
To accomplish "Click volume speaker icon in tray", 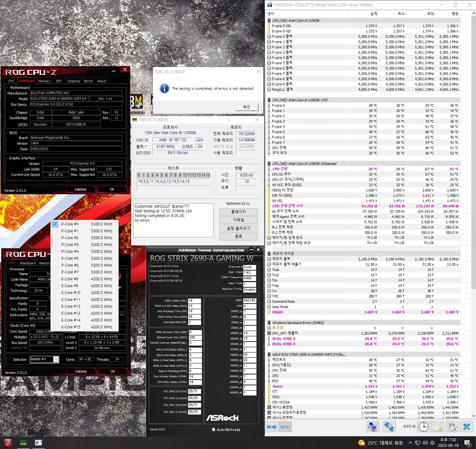I will pyautogui.click(x=425, y=443).
